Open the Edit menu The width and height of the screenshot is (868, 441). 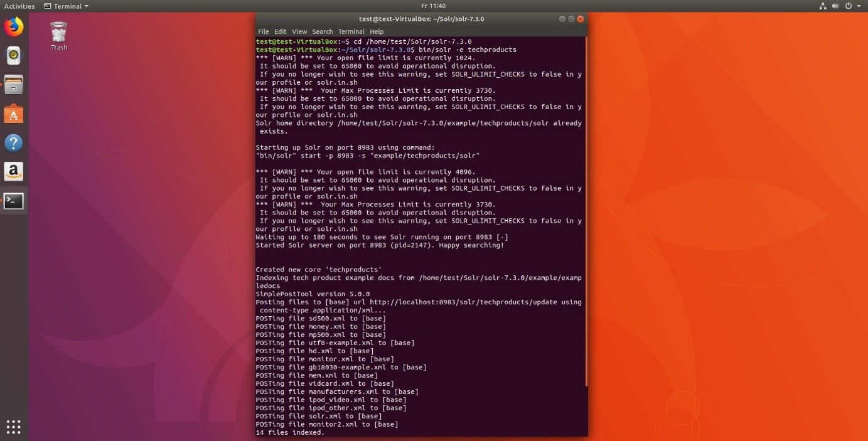(281, 31)
